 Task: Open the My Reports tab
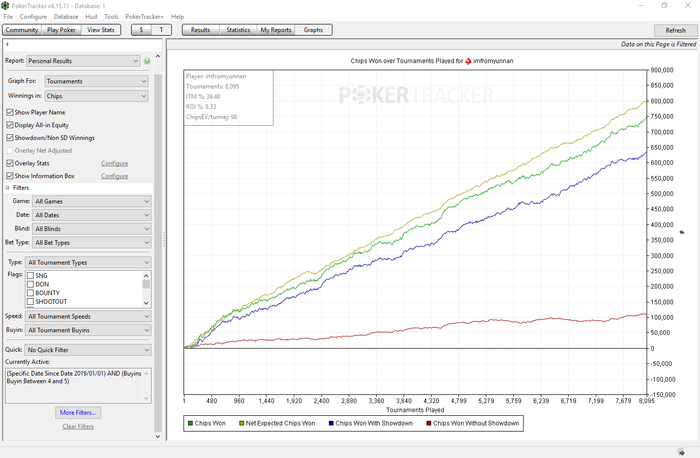tap(276, 30)
